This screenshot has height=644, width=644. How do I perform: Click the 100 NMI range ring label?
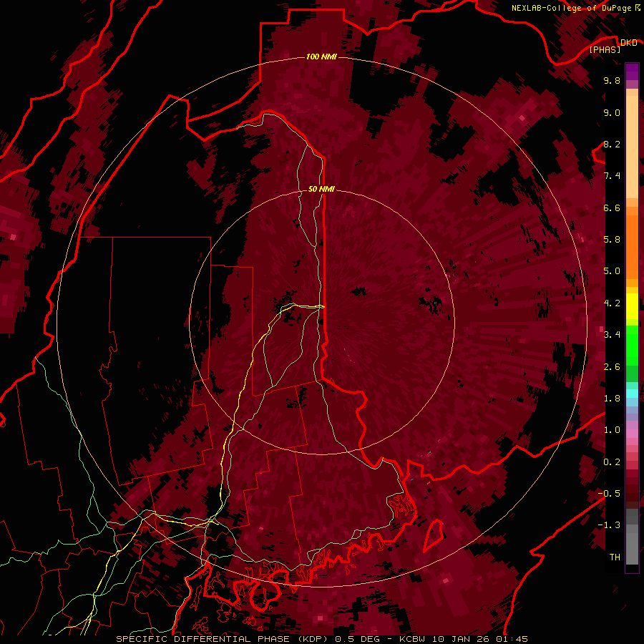click(x=321, y=57)
